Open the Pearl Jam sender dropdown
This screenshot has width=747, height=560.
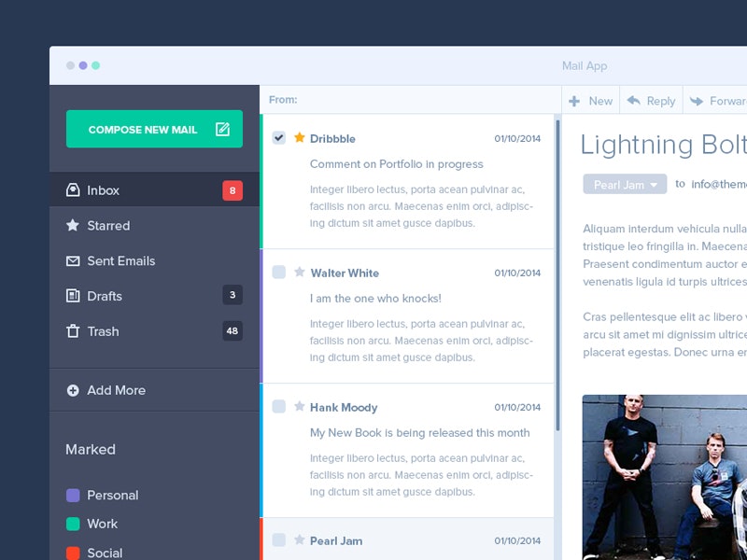pos(625,184)
